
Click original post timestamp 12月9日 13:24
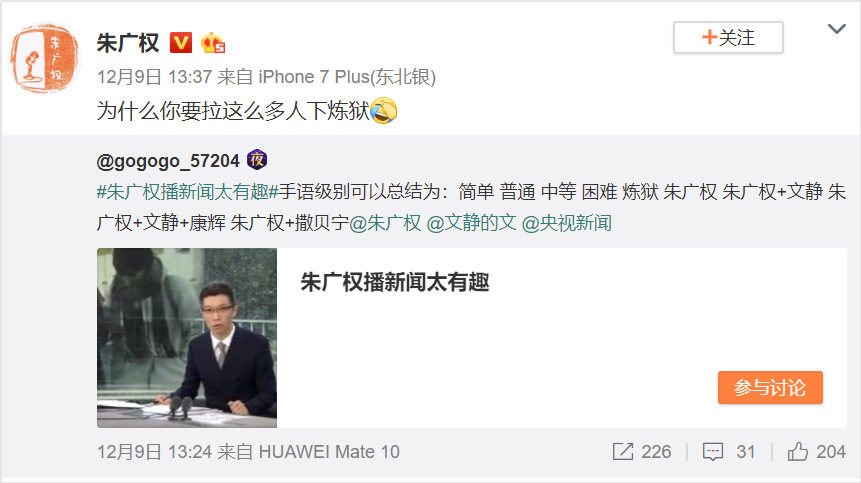pos(154,452)
